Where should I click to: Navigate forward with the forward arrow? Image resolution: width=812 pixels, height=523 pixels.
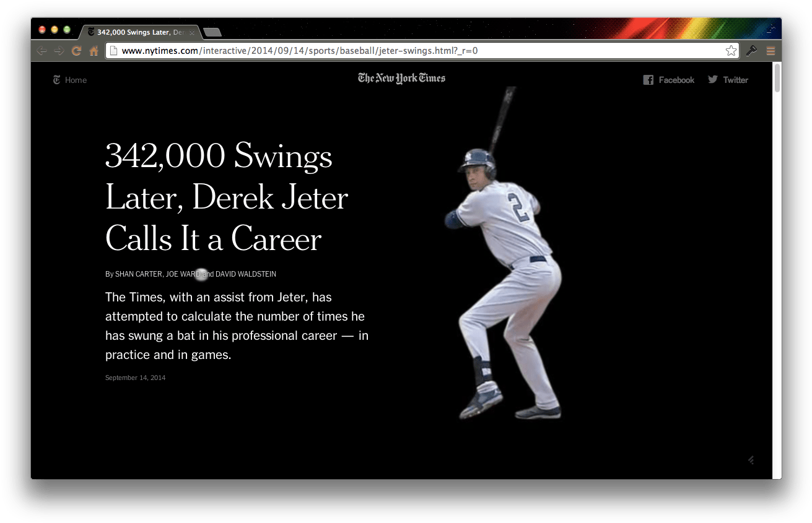click(59, 51)
